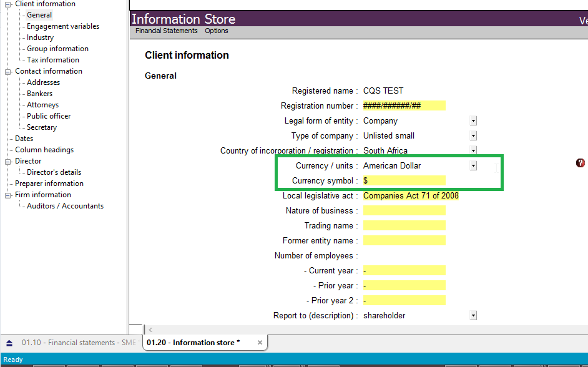The width and height of the screenshot is (588, 367).
Task: Open Director's details tree item
Action: point(54,172)
